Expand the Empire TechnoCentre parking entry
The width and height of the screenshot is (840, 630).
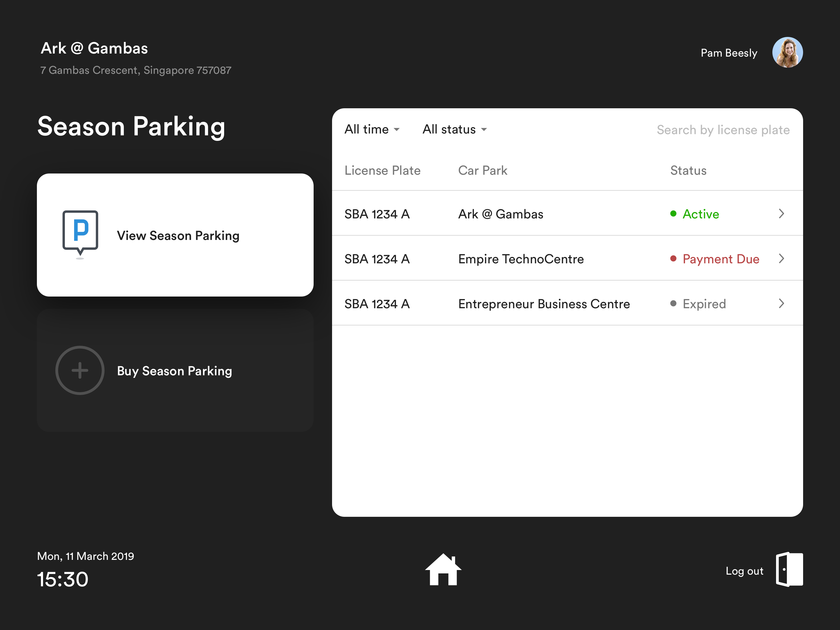coord(782,259)
